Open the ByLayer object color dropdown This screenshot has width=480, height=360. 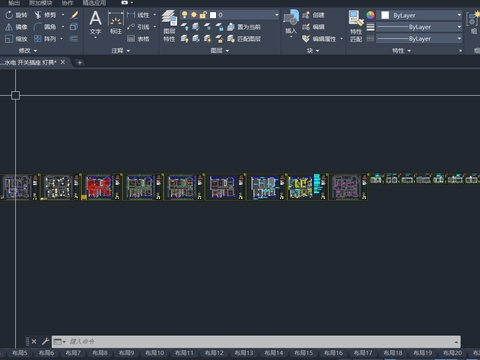(x=420, y=15)
